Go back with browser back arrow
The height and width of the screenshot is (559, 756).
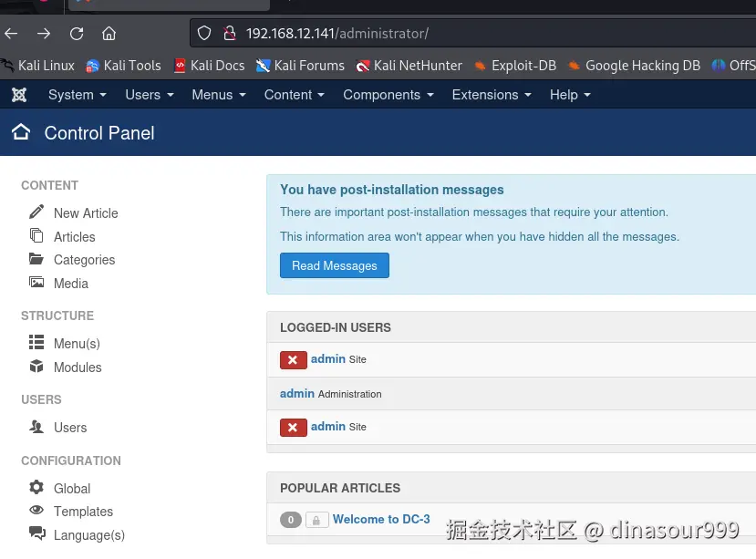pos(11,33)
